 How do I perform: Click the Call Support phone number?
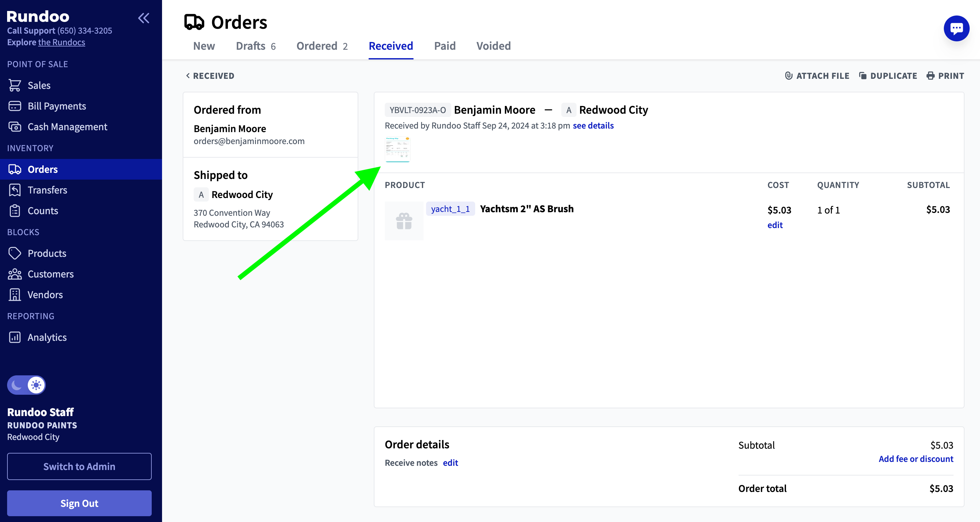pos(85,30)
